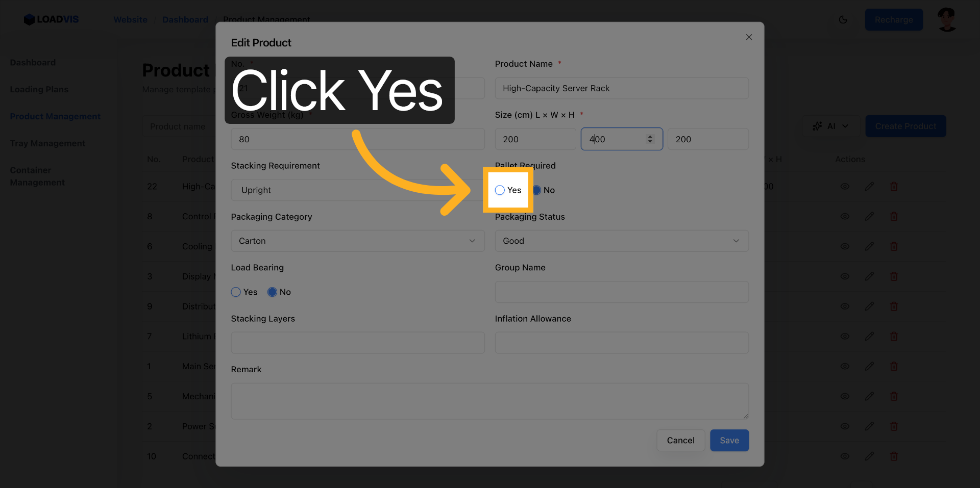980x488 pixels.
Task: Click the LOADVIS logo
Action: [51, 19]
